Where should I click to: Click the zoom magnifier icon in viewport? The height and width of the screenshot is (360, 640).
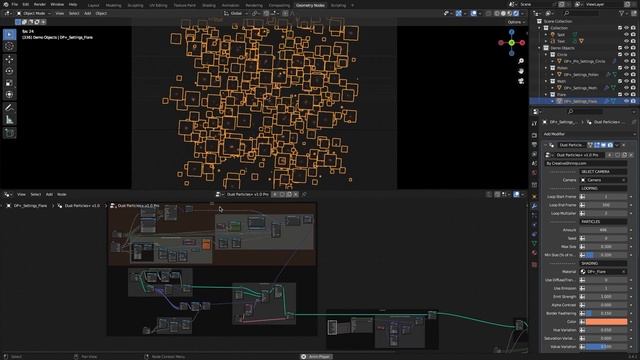521,61
